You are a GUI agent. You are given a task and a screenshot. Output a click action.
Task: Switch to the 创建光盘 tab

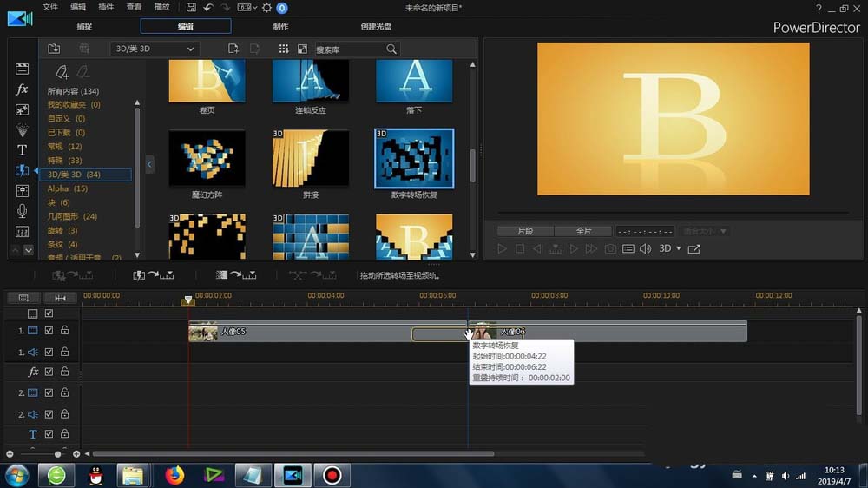(376, 26)
